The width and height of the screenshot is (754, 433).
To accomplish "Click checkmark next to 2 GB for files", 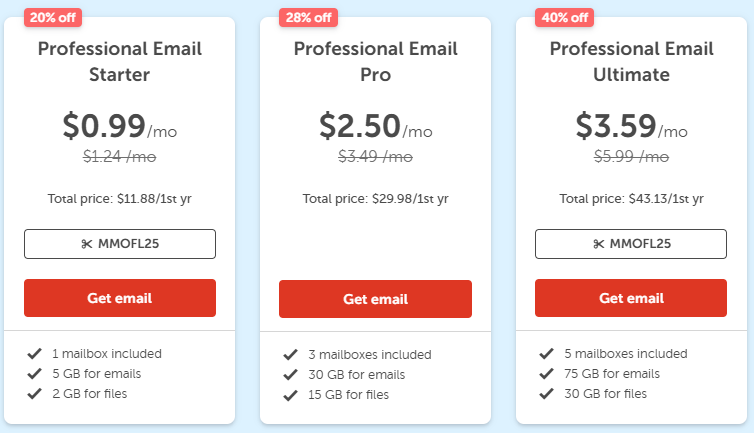I will coord(35,394).
